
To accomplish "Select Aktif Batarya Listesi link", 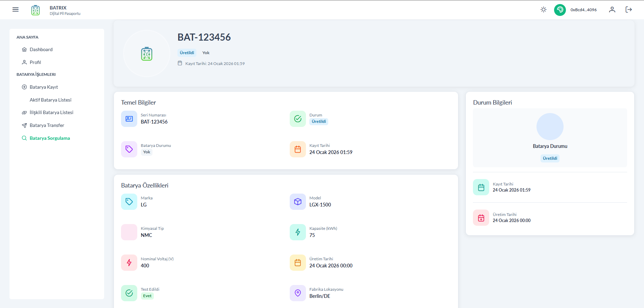I will (50, 100).
